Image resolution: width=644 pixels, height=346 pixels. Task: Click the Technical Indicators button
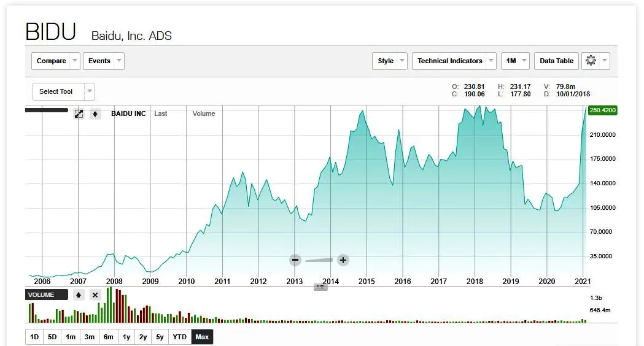point(450,61)
